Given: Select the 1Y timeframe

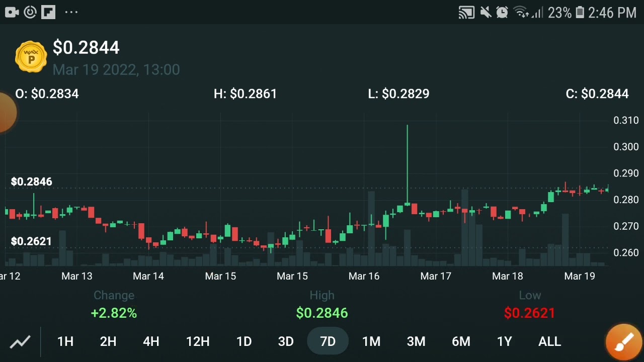Looking at the screenshot, I should [504, 342].
